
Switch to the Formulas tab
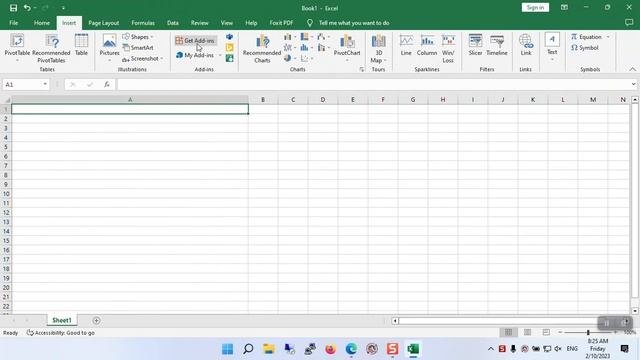click(x=143, y=23)
